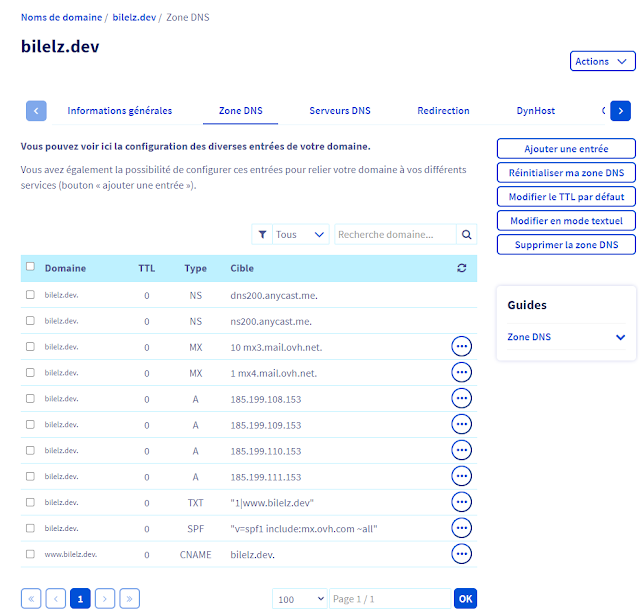
Task: Open actions menu for 185.199.110.153 record
Action: pyautogui.click(x=461, y=450)
